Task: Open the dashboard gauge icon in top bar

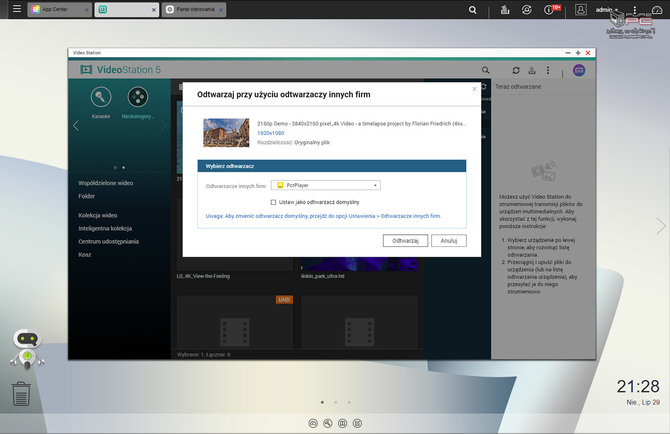Action: 657,9
